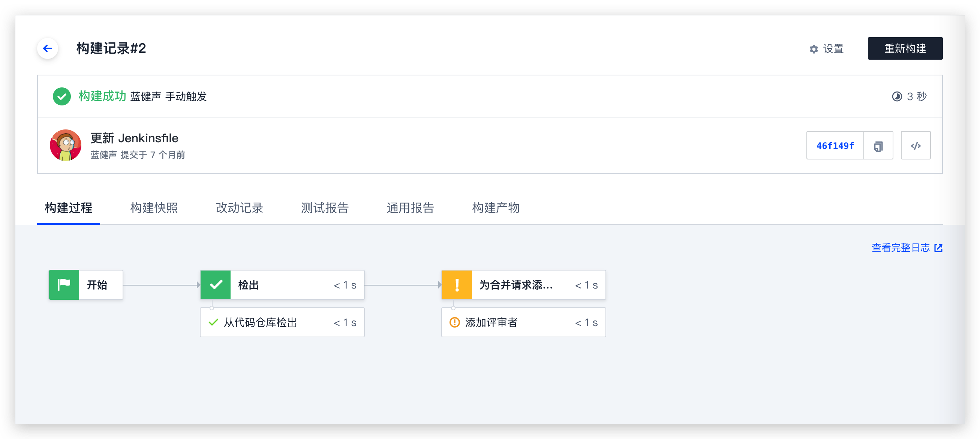Open the 测试报告 tab
This screenshot has width=980, height=439.
[x=325, y=208]
